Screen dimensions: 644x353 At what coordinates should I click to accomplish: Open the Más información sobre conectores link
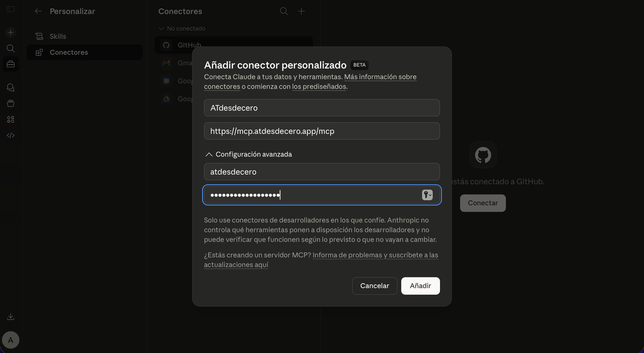click(380, 77)
